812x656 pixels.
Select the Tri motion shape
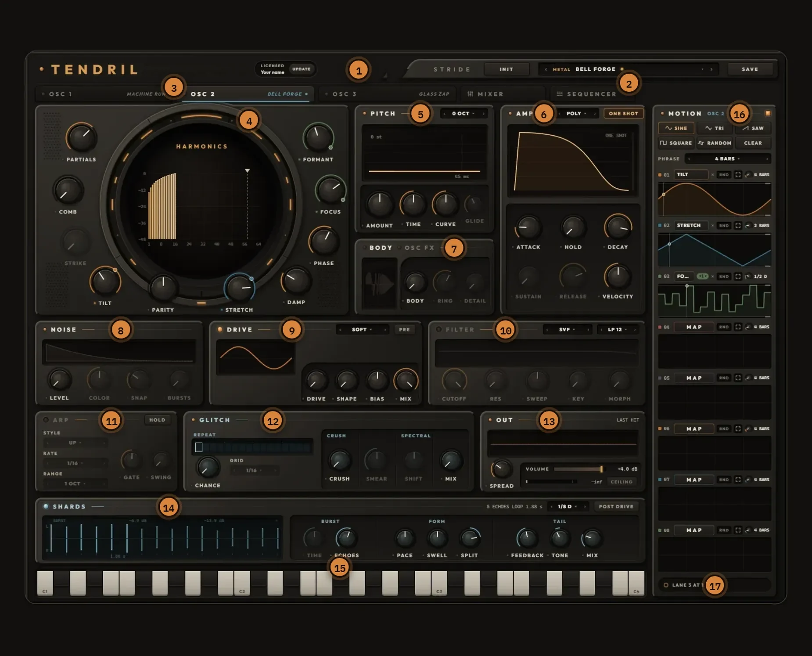click(x=715, y=128)
